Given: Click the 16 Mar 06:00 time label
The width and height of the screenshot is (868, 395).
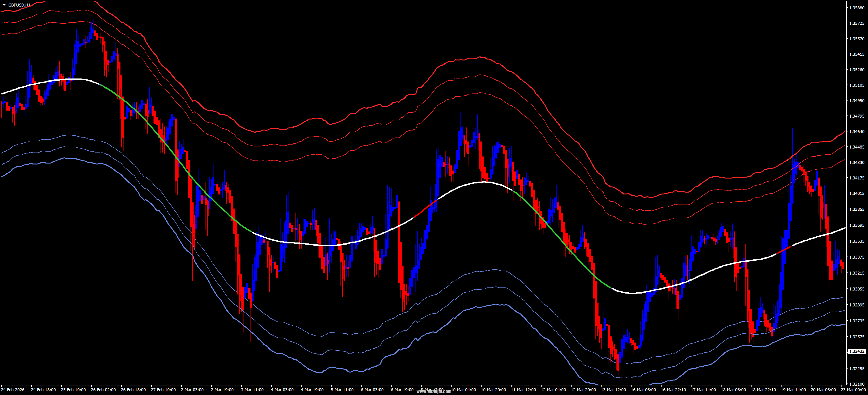Looking at the screenshot, I should pyautogui.click(x=644, y=390).
